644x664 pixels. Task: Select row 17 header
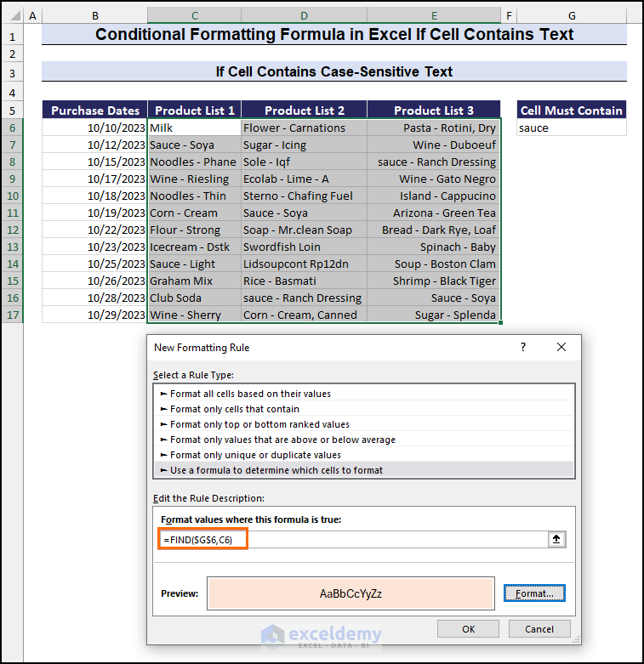(12, 315)
